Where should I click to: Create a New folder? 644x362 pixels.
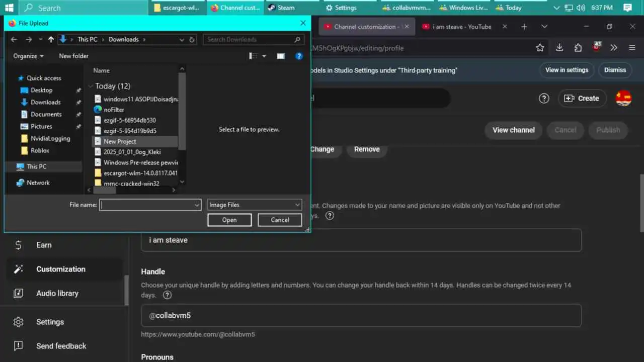point(73,56)
